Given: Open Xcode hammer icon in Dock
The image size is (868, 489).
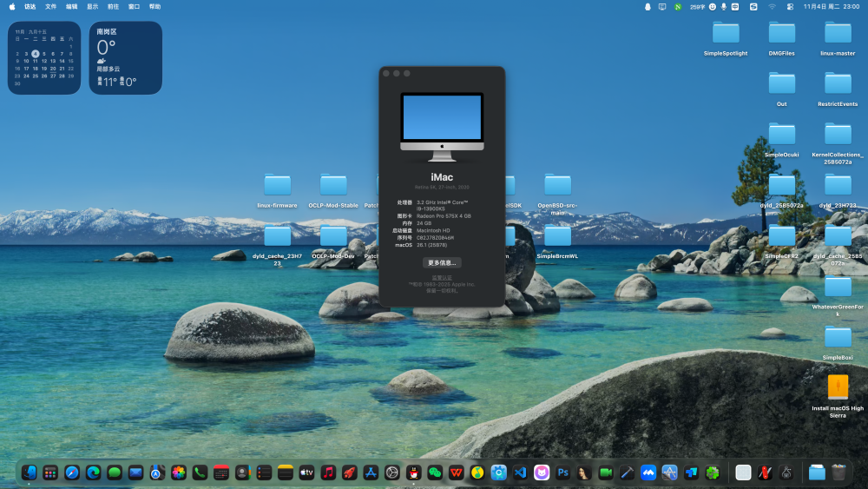Looking at the screenshot, I should [x=628, y=472].
